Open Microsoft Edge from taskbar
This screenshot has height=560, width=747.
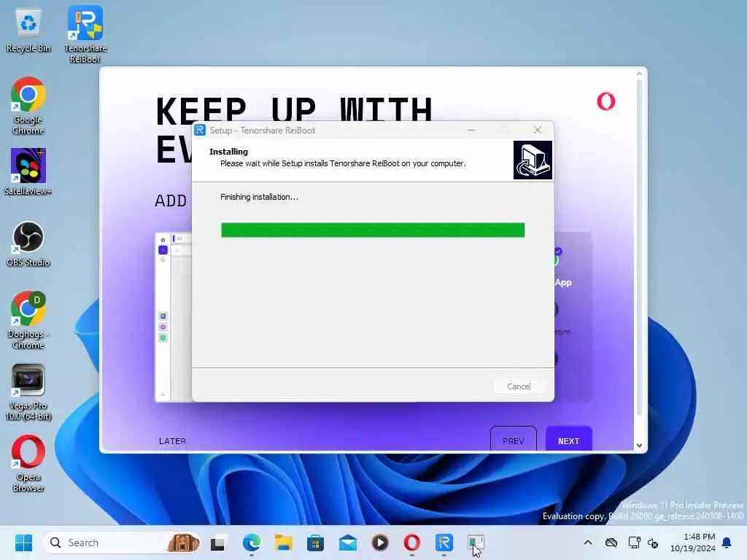(x=251, y=542)
